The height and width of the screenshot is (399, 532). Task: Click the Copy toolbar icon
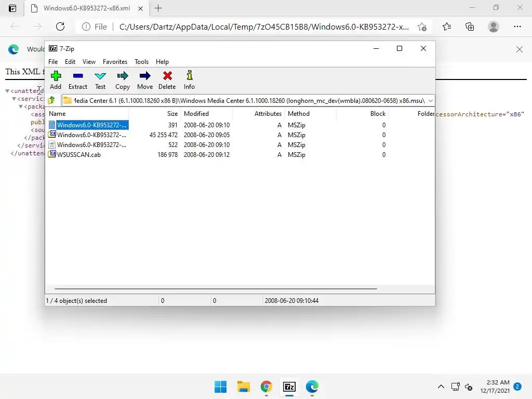tap(123, 80)
